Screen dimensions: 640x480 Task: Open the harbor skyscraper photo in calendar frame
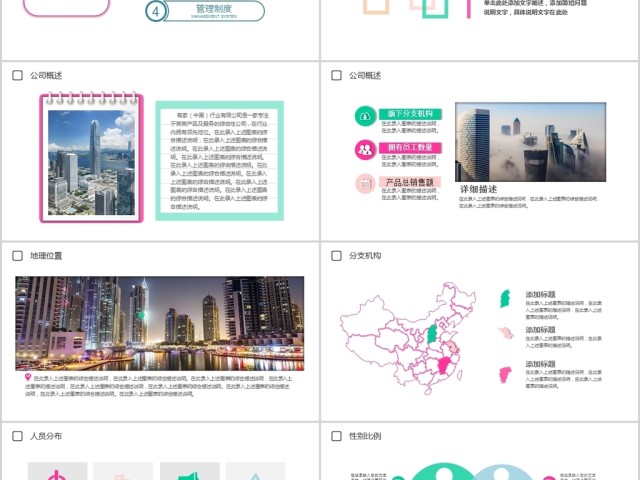tap(91, 162)
